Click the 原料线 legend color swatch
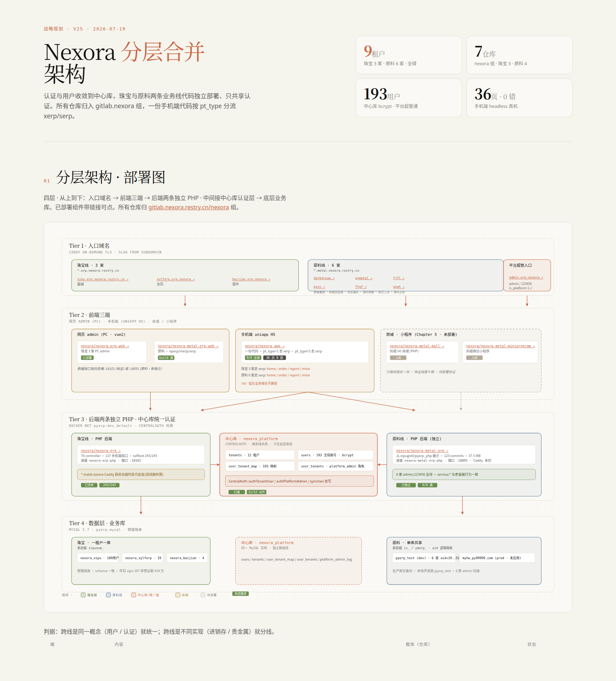The height and width of the screenshot is (681, 616). (108, 595)
